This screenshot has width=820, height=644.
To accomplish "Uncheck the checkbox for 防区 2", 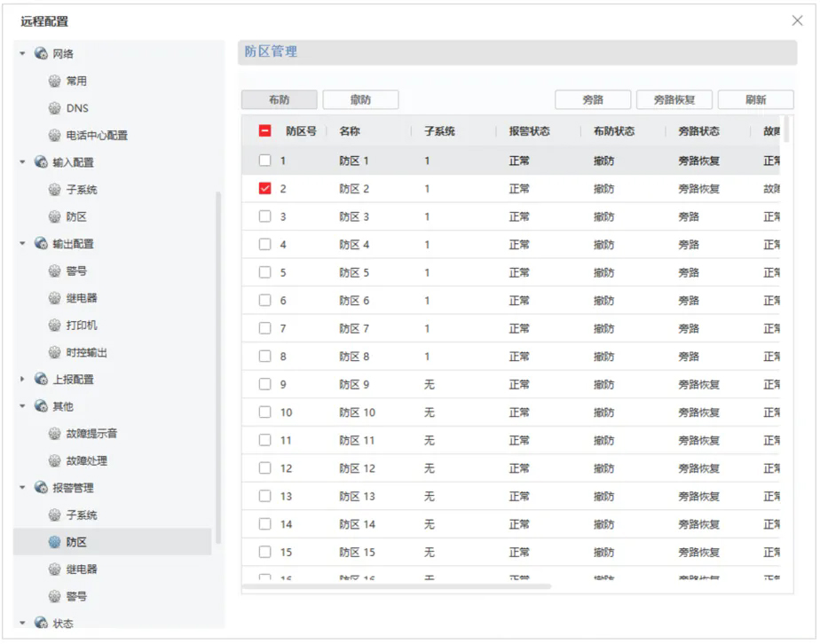I will pyautogui.click(x=264, y=189).
